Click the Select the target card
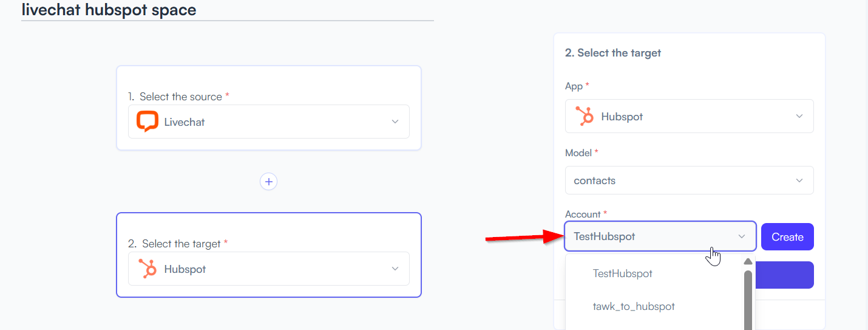868x330 pixels. coord(268,255)
